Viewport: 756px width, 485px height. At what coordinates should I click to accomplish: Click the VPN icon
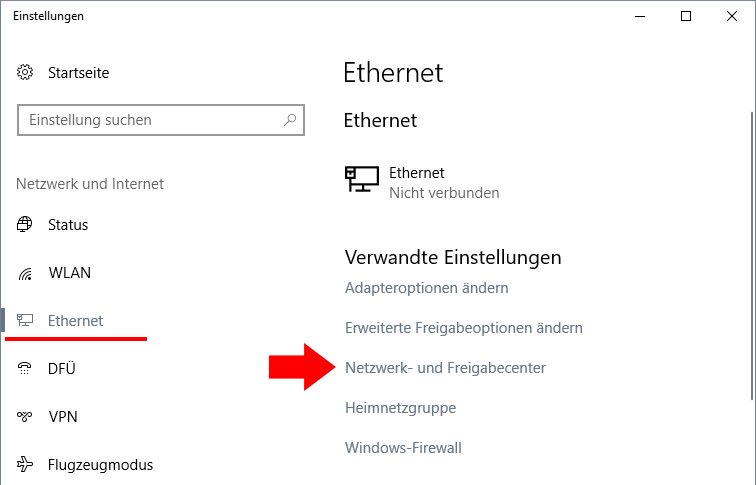(x=25, y=416)
